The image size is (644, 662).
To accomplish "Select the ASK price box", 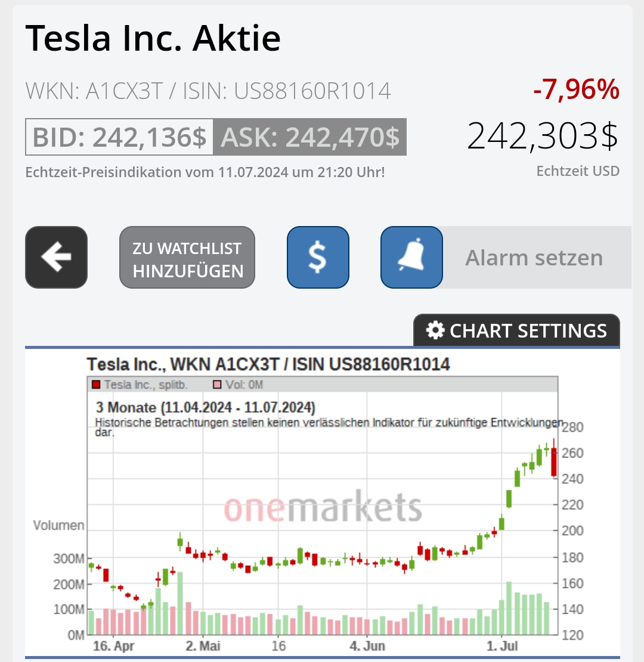I will (310, 137).
